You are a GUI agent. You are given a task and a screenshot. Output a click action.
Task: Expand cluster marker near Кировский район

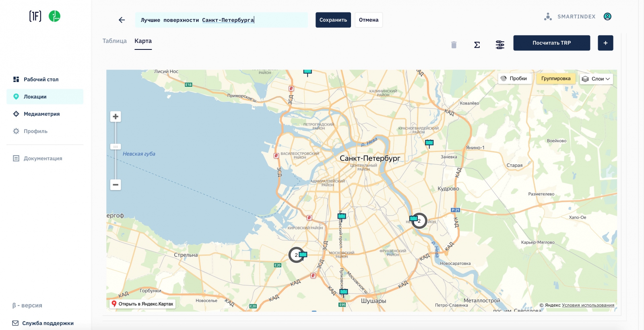[297, 255]
